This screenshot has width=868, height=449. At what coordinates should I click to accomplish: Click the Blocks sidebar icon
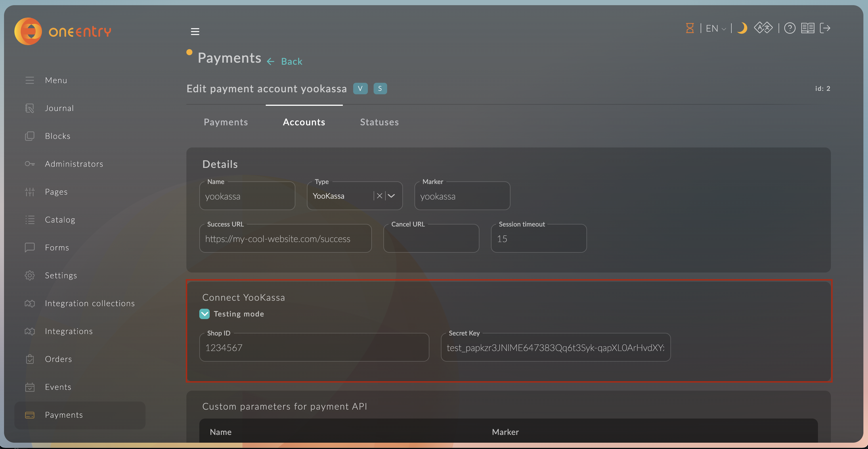tap(30, 136)
